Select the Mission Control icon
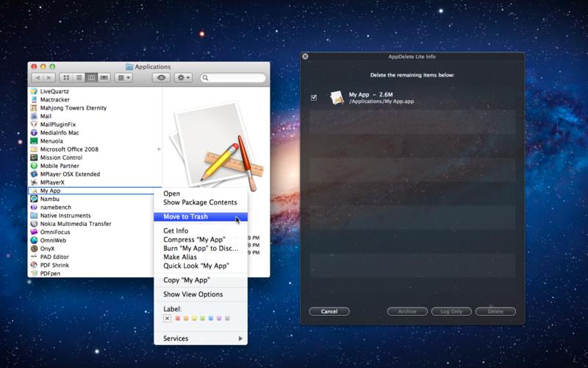Image resolution: width=588 pixels, height=368 pixels. click(34, 158)
